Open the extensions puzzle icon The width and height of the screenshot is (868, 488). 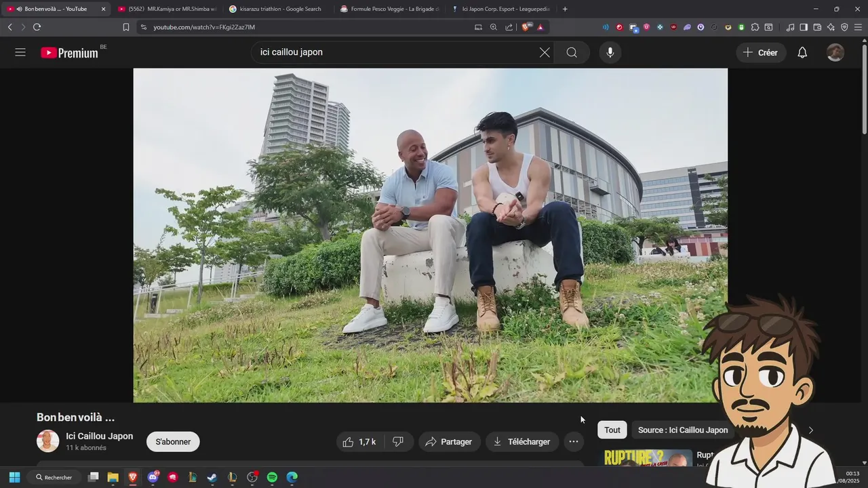click(755, 27)
